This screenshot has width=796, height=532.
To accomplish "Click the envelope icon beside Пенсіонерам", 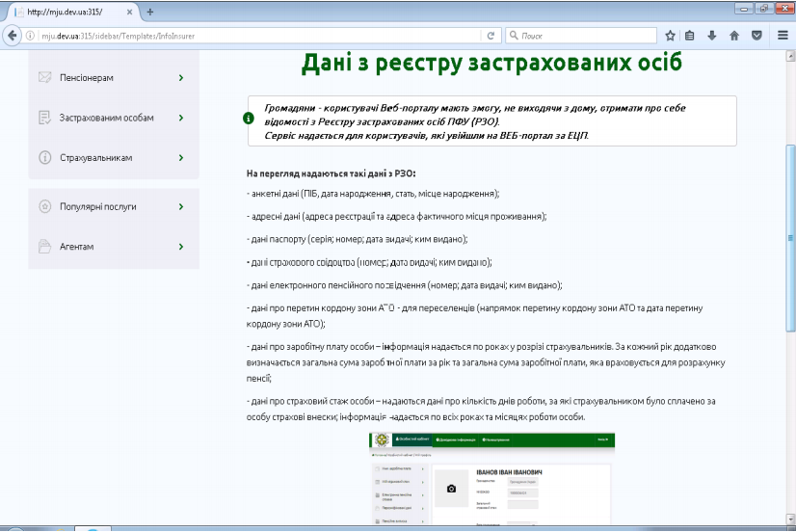I will (44, 77).
